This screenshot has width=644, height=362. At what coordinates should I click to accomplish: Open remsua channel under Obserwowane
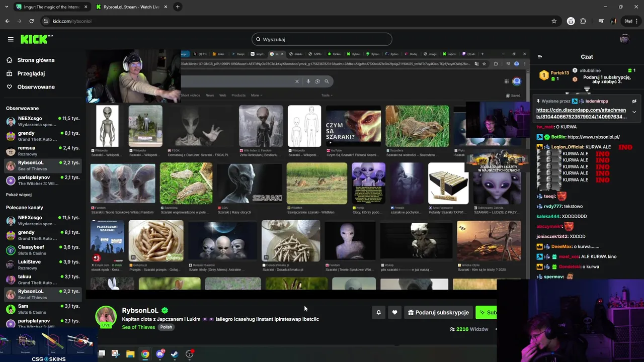pos(42,151)
